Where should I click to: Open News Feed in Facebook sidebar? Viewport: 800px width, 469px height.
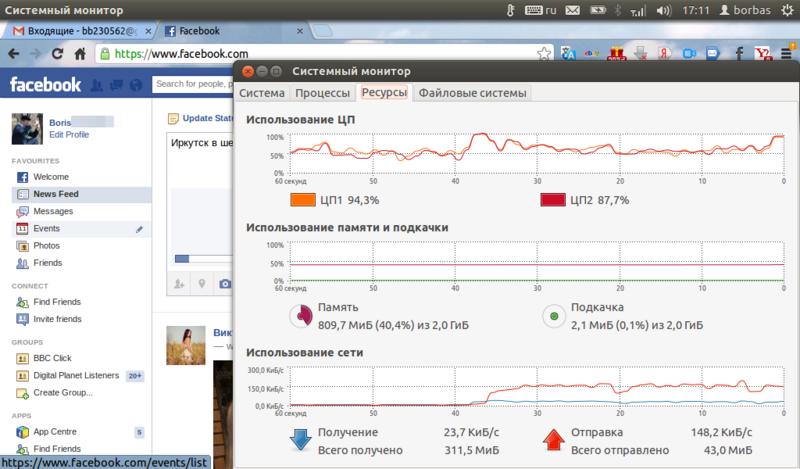[x=81, y=194]
